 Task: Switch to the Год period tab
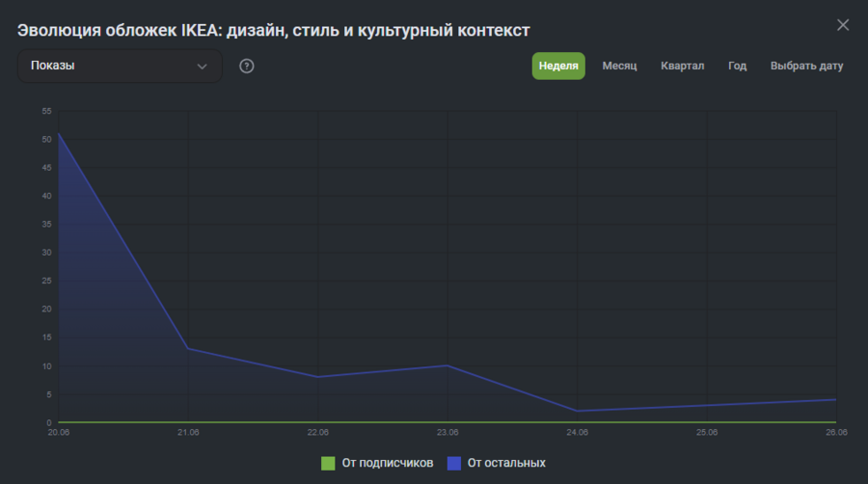(737, 66)
